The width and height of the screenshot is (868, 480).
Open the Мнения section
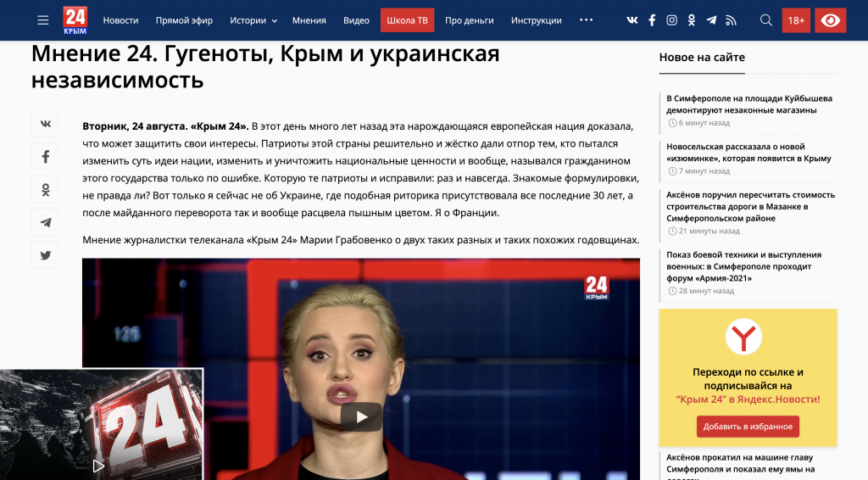pyautogui.click(x=309, y=20)
